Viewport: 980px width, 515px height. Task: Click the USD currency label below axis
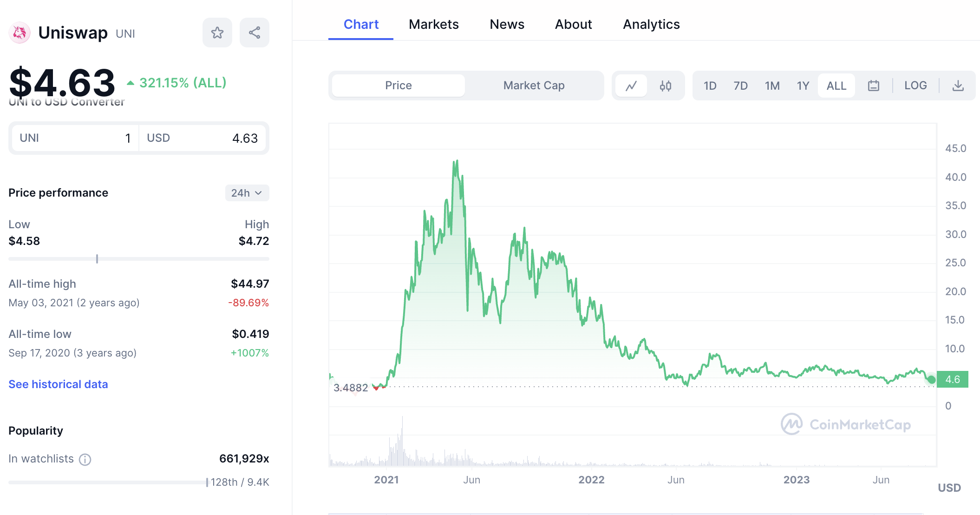[x=949, y=488]
